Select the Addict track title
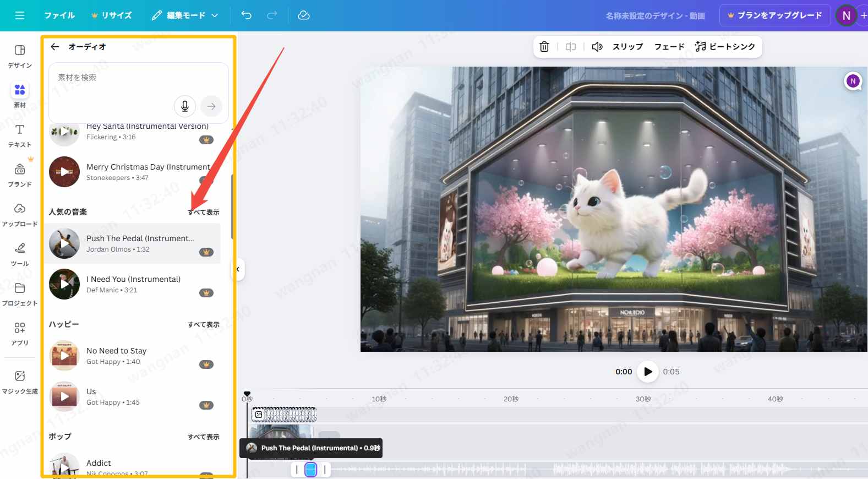This screenshot has width=868, height=479. pyautogui.click(x=99, y=463)
